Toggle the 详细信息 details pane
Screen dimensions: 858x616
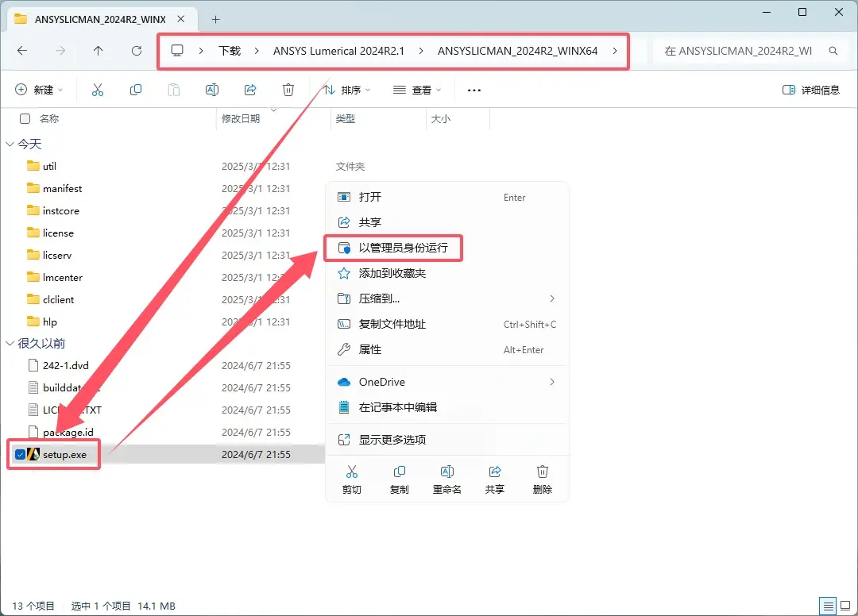coord(811,90)
